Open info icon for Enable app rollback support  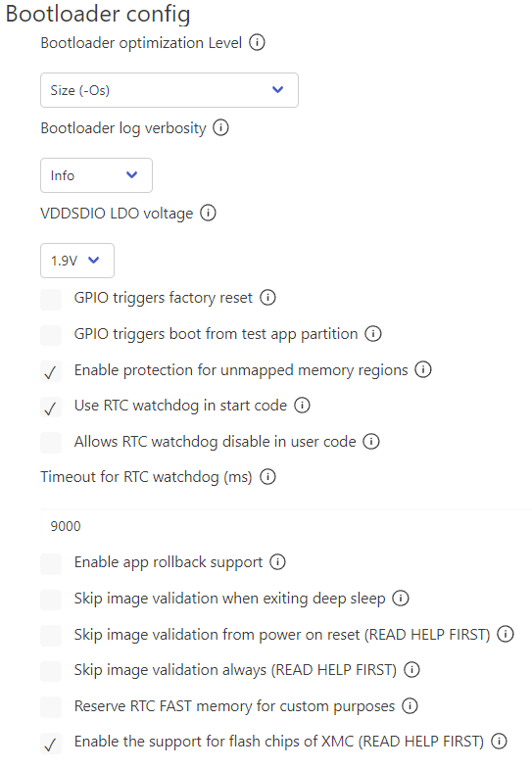(x=277, y=561)
